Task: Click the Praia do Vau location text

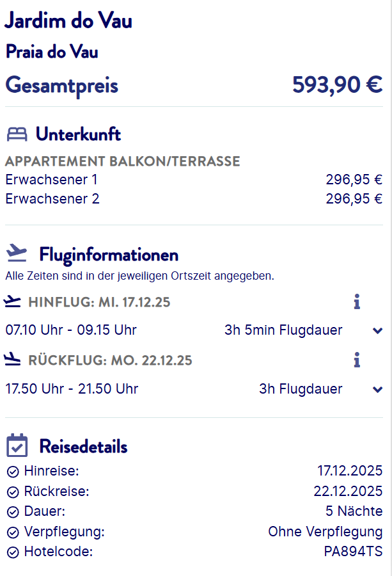Action: [52, 52]
